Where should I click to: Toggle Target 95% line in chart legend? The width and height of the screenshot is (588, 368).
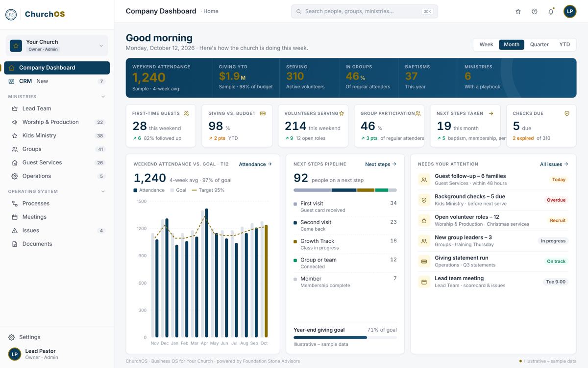[208, 190]
